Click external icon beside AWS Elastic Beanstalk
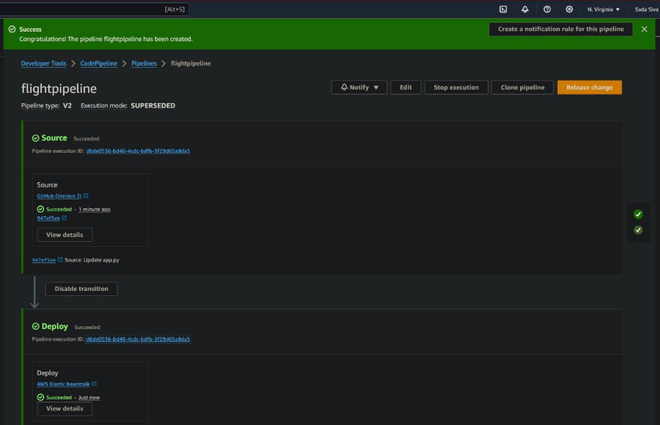660x425 pixels. [x=94, y=383]
